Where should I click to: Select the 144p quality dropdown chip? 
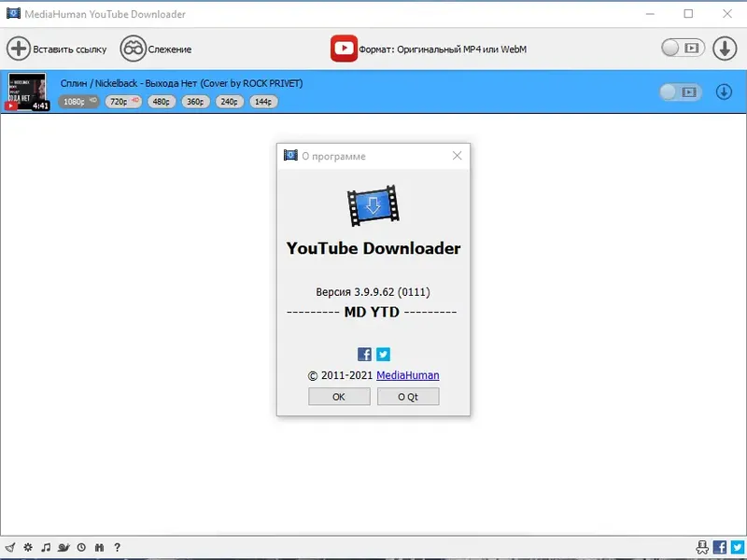261,101
